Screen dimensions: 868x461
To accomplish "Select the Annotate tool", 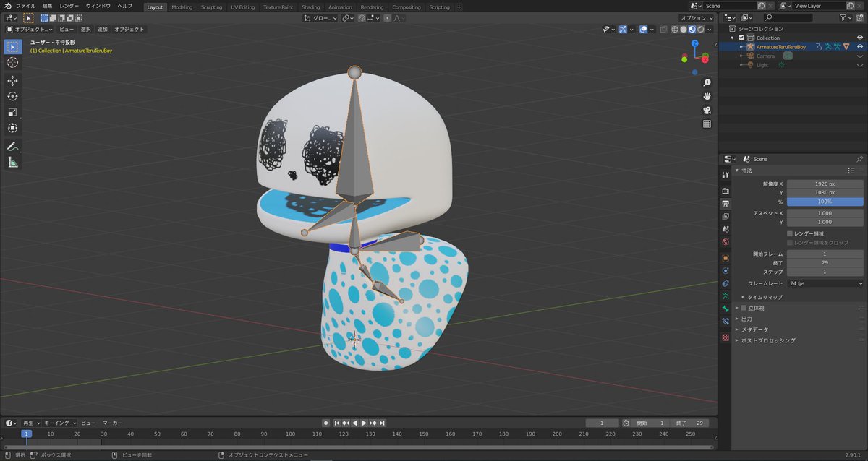I will click(x=12, y=146).
